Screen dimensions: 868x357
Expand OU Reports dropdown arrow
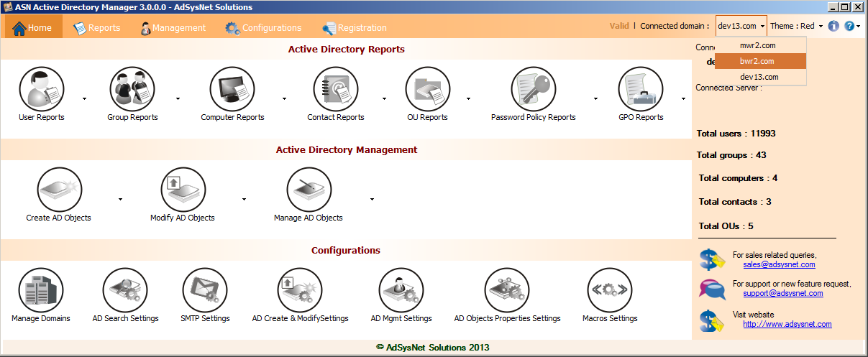(468, 98)
